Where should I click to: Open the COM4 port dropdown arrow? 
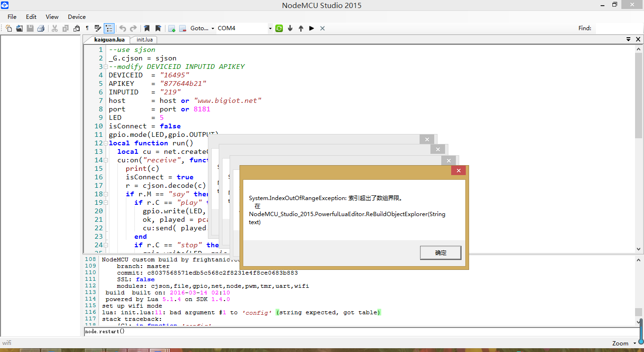tap(270, 28)
